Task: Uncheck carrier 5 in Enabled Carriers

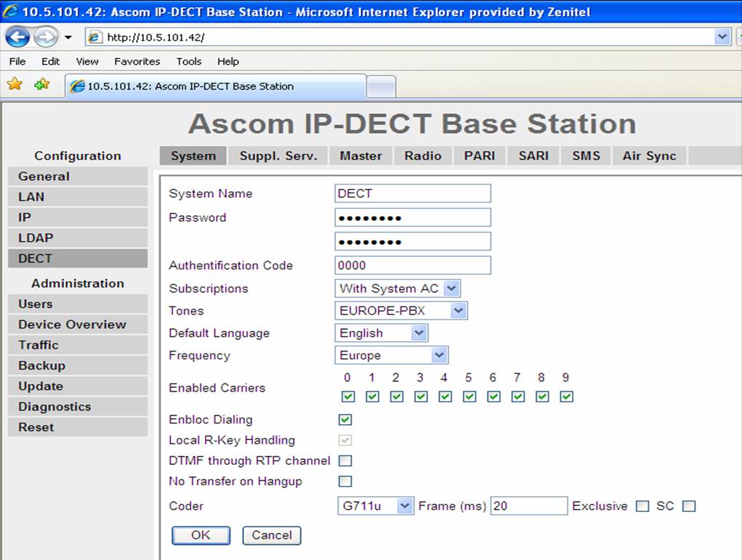Action: point(469,397)
